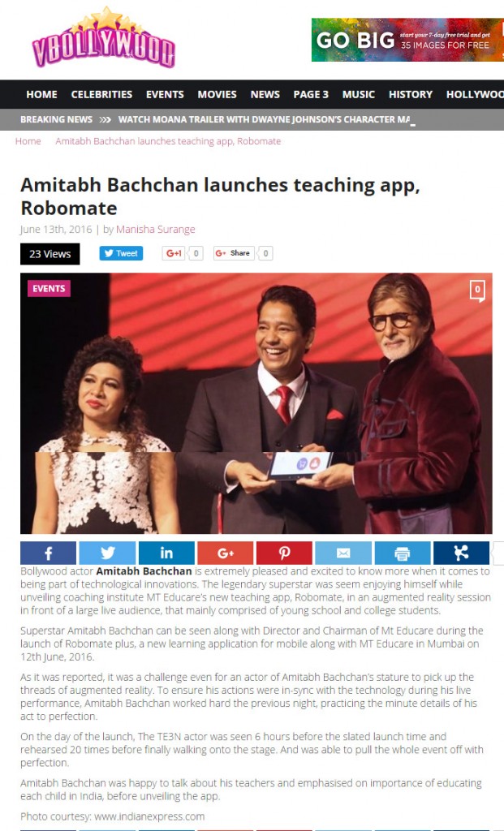Open comment count bubble on photo
The image size is (504, 831).
pyautogui.click(x=477, y=291)
